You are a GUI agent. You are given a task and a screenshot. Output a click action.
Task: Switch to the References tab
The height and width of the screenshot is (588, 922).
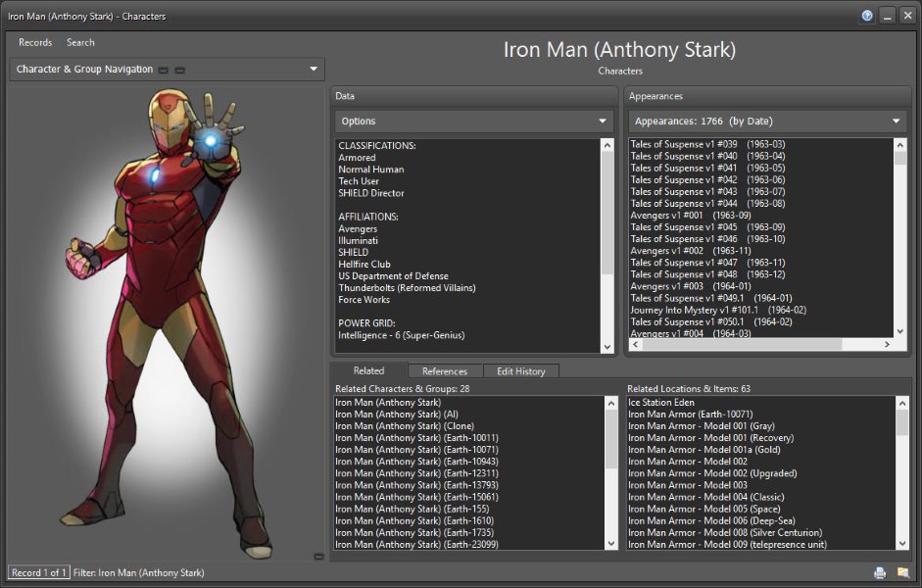445,371
